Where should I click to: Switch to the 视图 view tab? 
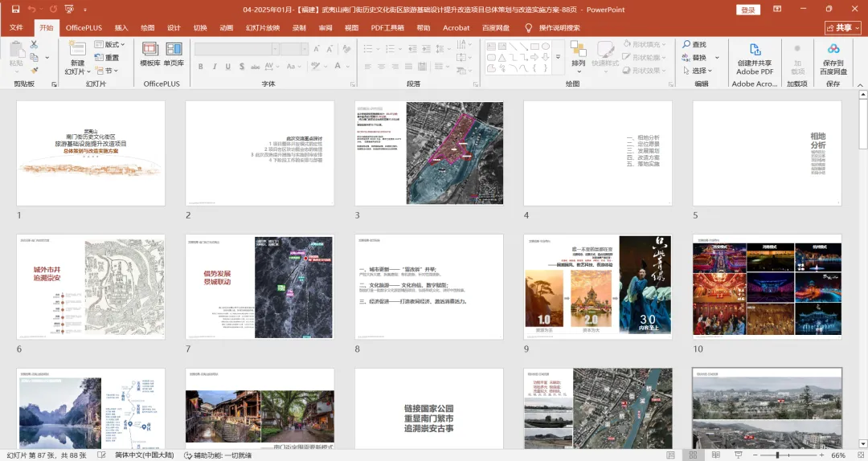pos(351,27)
